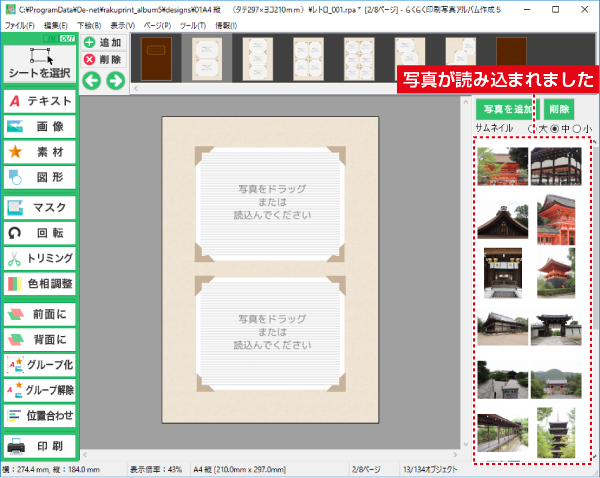This screenshot has height=478, width=600.
Task: Select 大 thumbnail size radio button
Action: (x=532, y=129)
